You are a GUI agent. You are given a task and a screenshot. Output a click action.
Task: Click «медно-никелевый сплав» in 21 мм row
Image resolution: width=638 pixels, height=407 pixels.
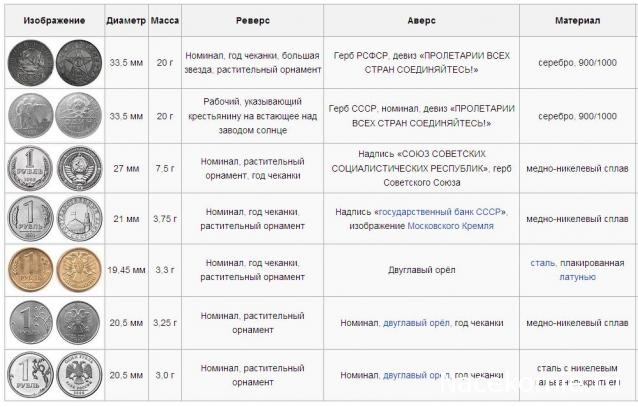coord(577,219)
